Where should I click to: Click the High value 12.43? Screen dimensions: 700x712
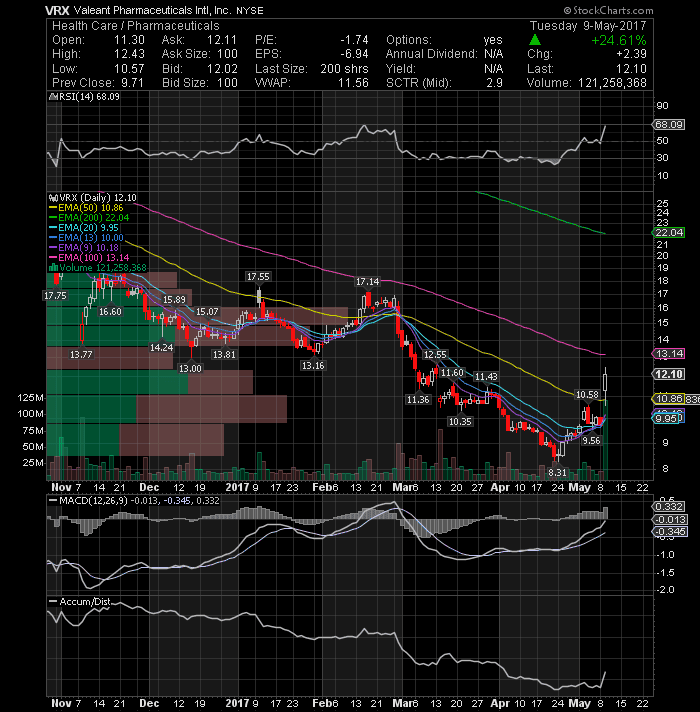coord(129,54)
